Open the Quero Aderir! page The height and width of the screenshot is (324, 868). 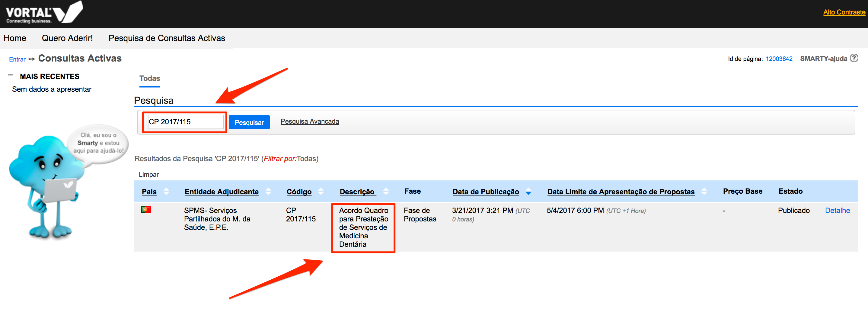[67, 38]
